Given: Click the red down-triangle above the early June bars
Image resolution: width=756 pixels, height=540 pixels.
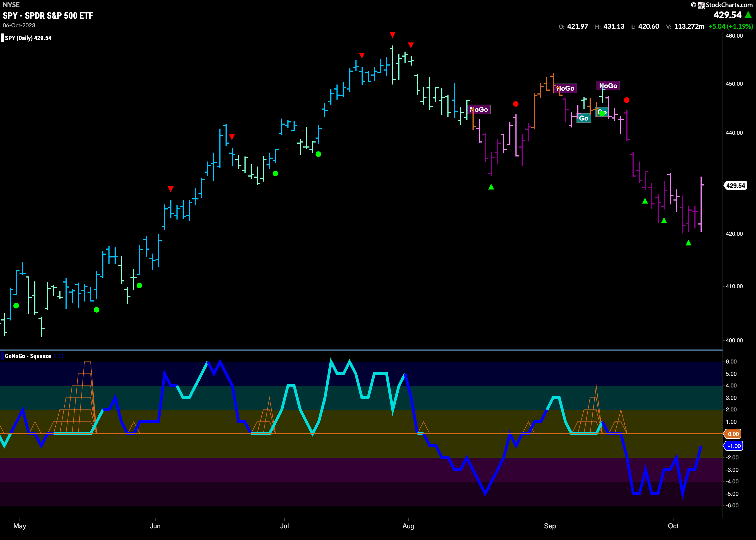Looking at the screenshot, I should pos(171,189).
